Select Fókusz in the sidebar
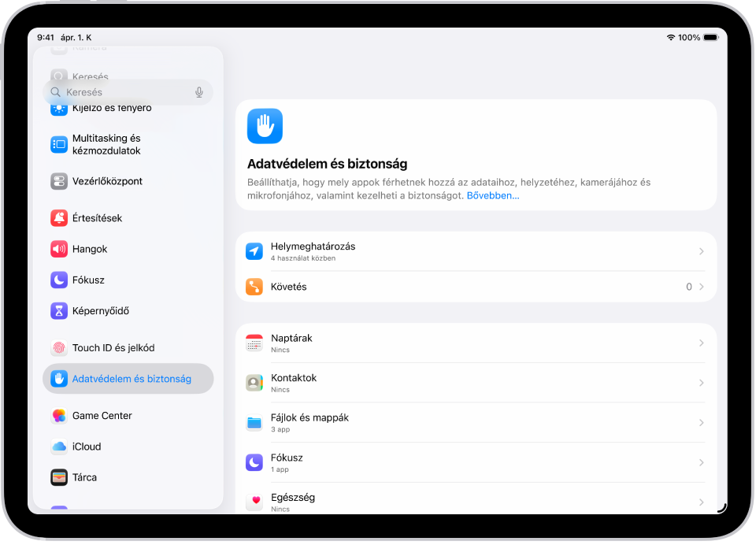Screen dimensions: 756x545 128,280
